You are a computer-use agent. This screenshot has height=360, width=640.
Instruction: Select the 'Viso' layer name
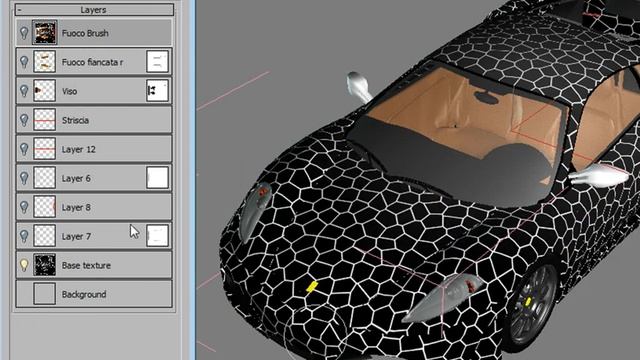click(69, 91)
